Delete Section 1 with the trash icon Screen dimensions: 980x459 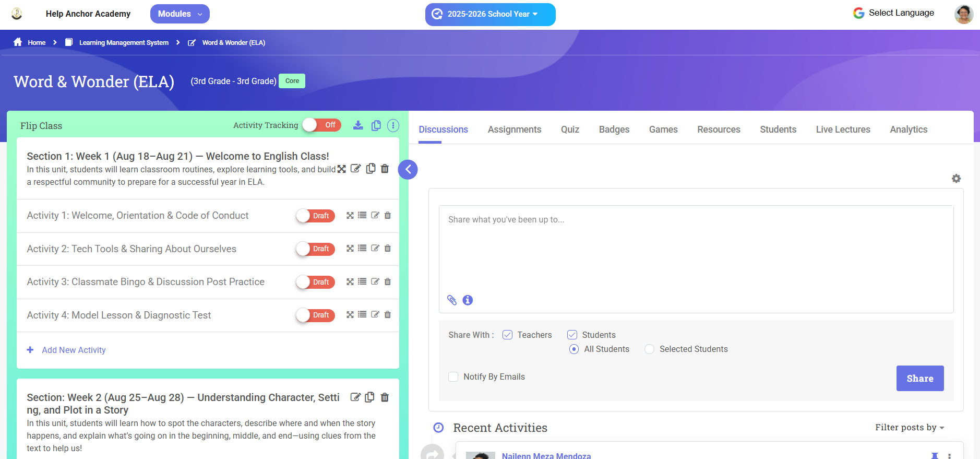click(385, 169)
